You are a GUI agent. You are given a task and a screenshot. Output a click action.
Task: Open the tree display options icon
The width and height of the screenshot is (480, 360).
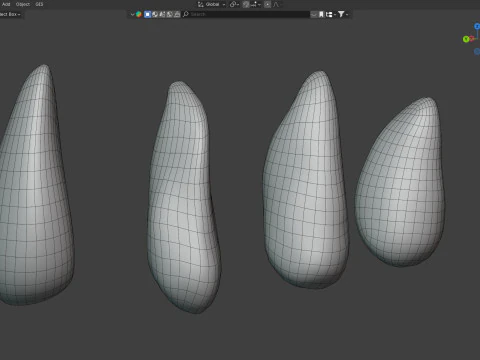330,14
